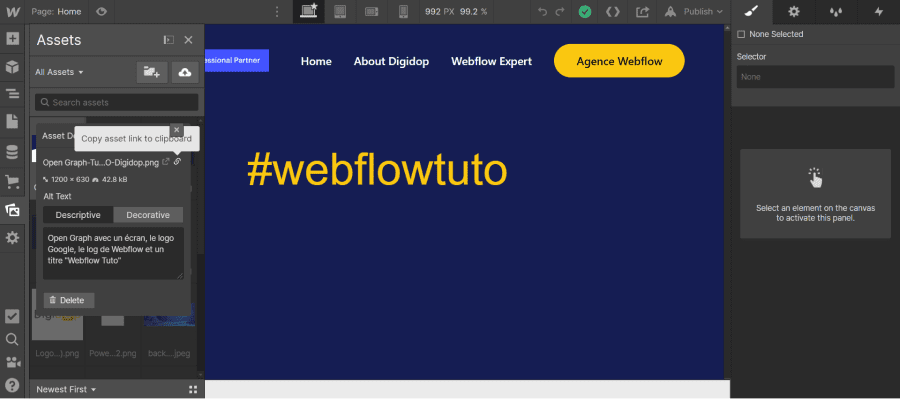Open the Help question mark icon
900x399 pixels.
[x=12, y=385]
